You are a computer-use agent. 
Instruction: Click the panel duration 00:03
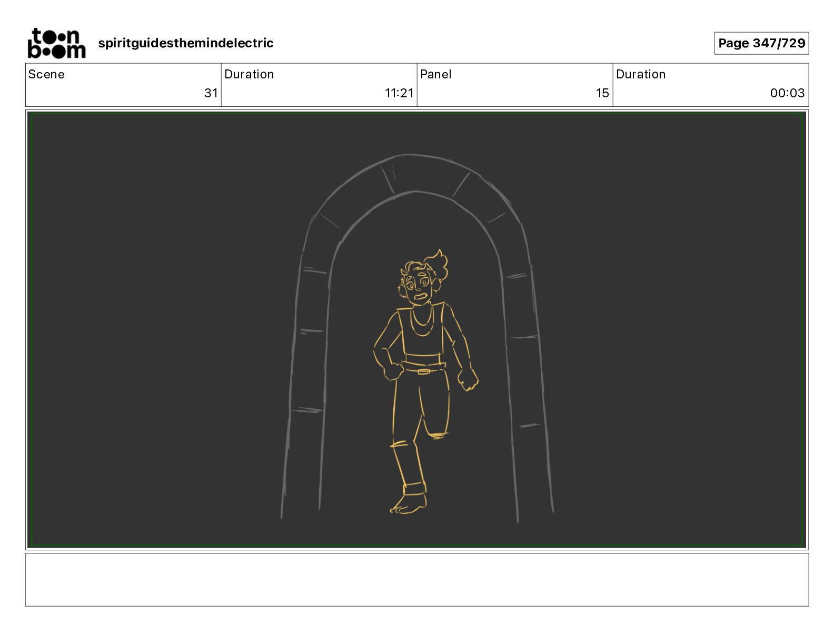tap(787, 93)
